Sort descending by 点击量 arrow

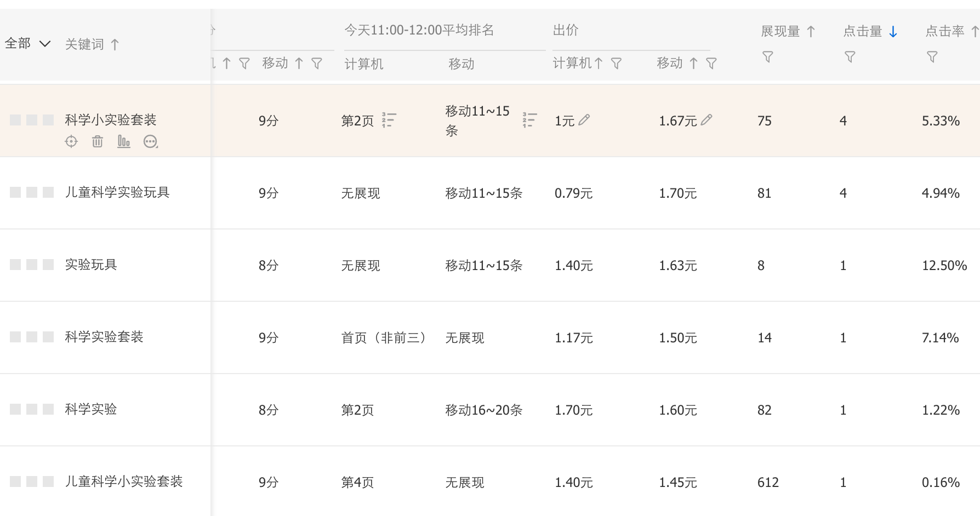tap(893, 32)
